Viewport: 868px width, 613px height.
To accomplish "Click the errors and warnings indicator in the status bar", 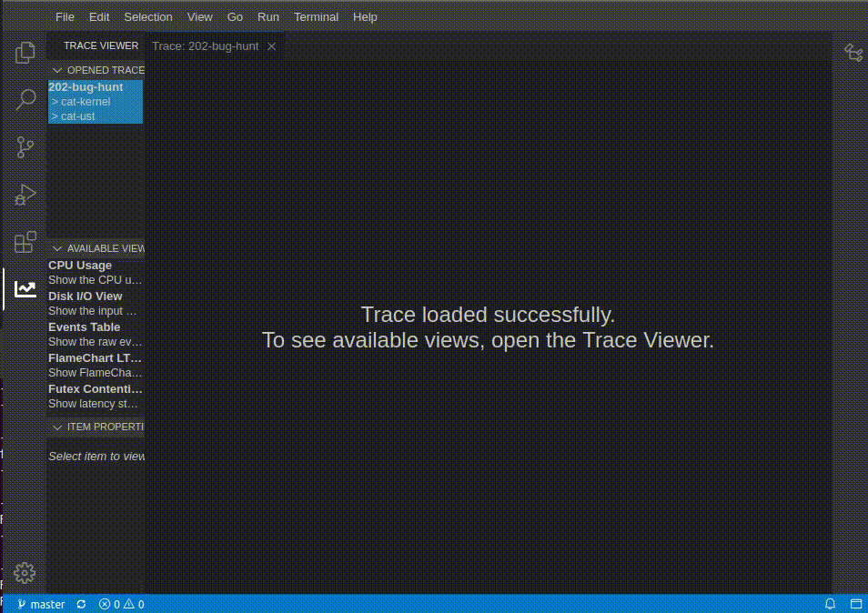I will tap(120, 604).
